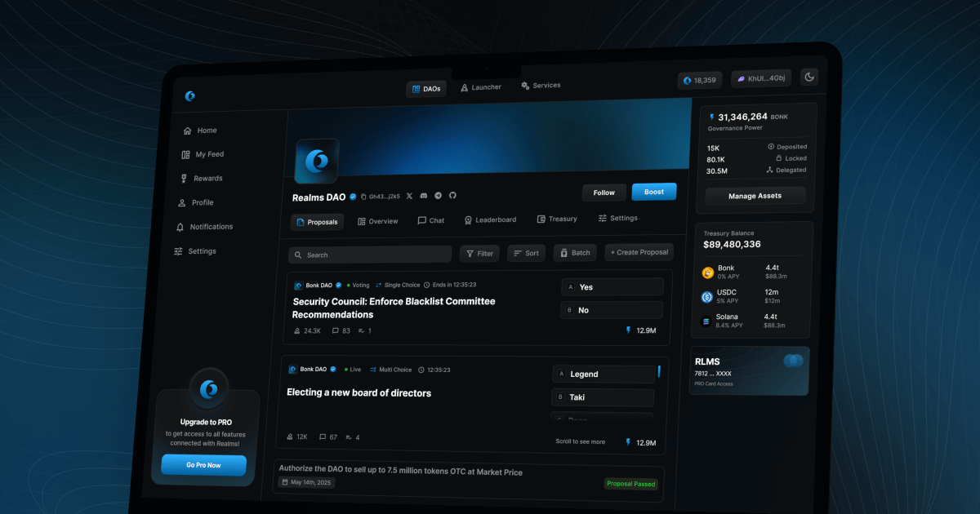
Task: Click the Realms logo in the top-left corner
Action: pyautogui.click(x=190, y=95)
